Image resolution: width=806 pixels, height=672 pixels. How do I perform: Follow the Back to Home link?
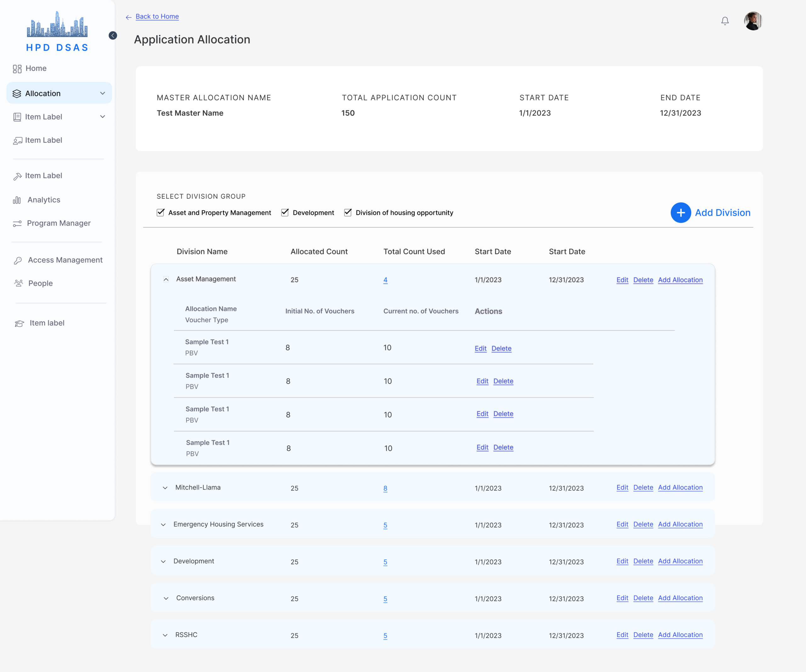pos(157,16)
